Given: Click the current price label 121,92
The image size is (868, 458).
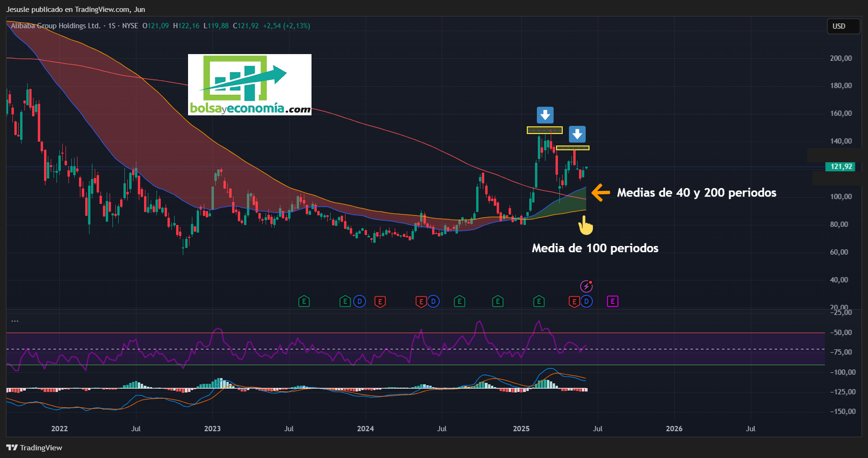Looking at the screenshot, I should [841, 167].
